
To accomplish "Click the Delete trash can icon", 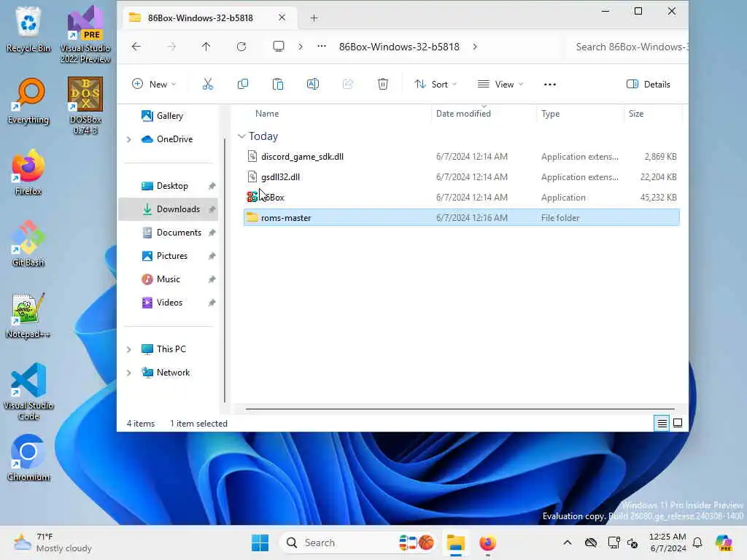I will (382, 85).
